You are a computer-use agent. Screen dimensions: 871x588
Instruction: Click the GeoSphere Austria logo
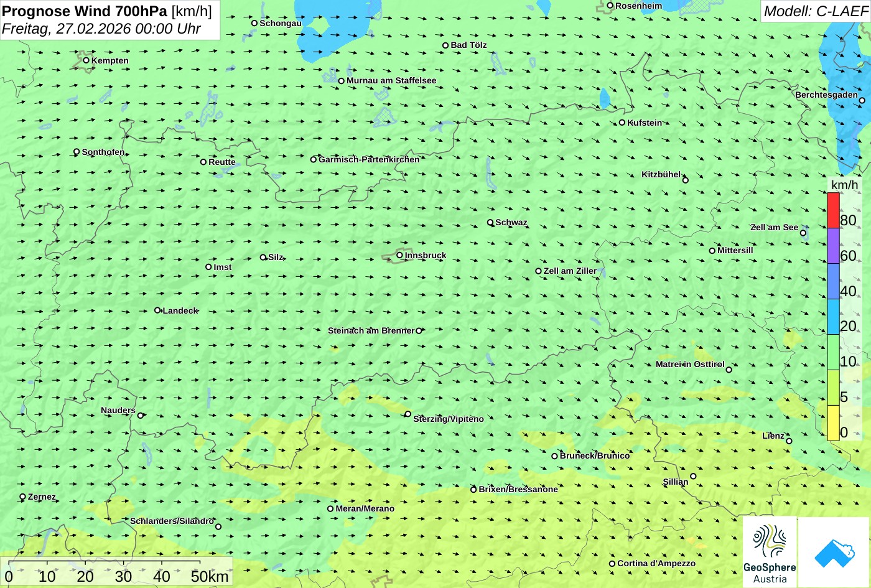(x=770, y=553)
